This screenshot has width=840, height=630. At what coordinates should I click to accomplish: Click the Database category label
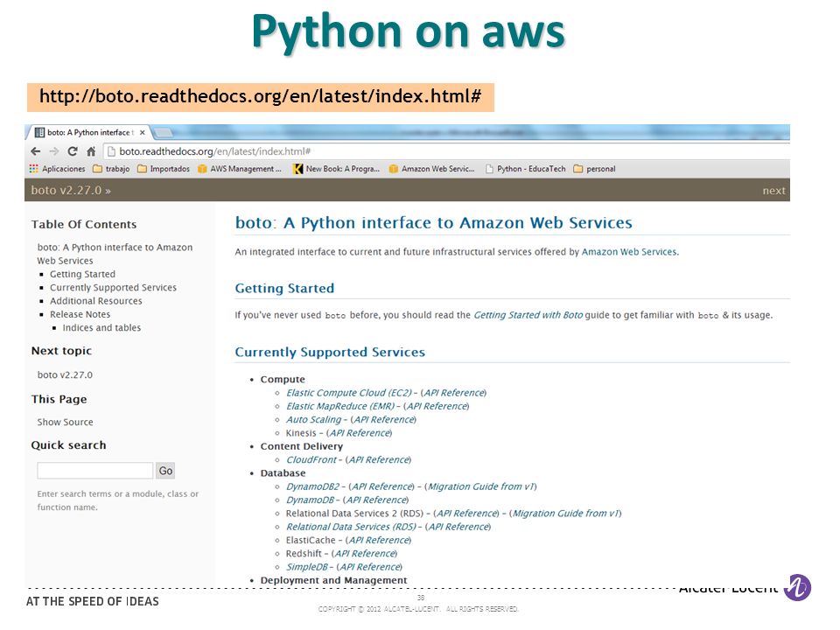point(283,473)
